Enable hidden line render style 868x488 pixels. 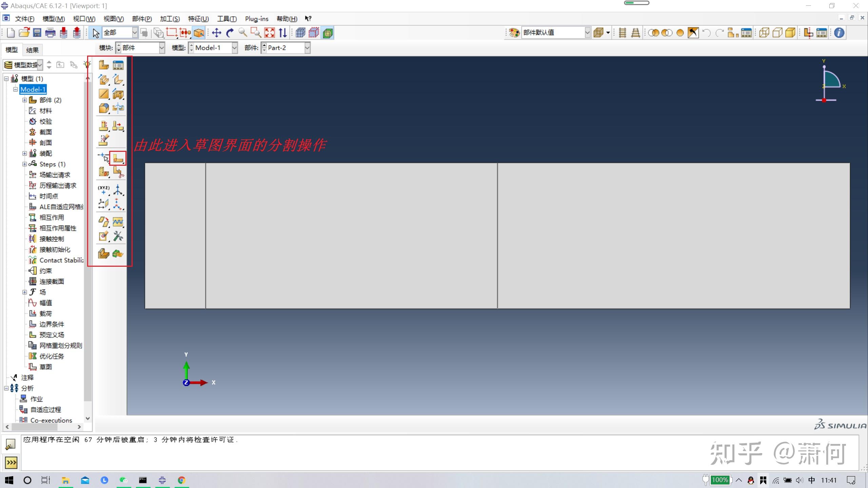click(x=777, y=33)
